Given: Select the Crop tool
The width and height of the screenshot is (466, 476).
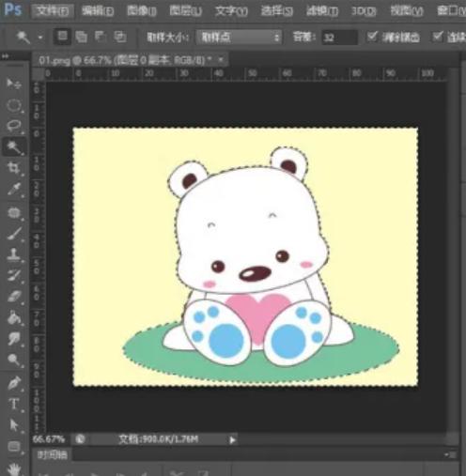Looking at the screenshot, I should pyautogui.click(x=14, y=168).
